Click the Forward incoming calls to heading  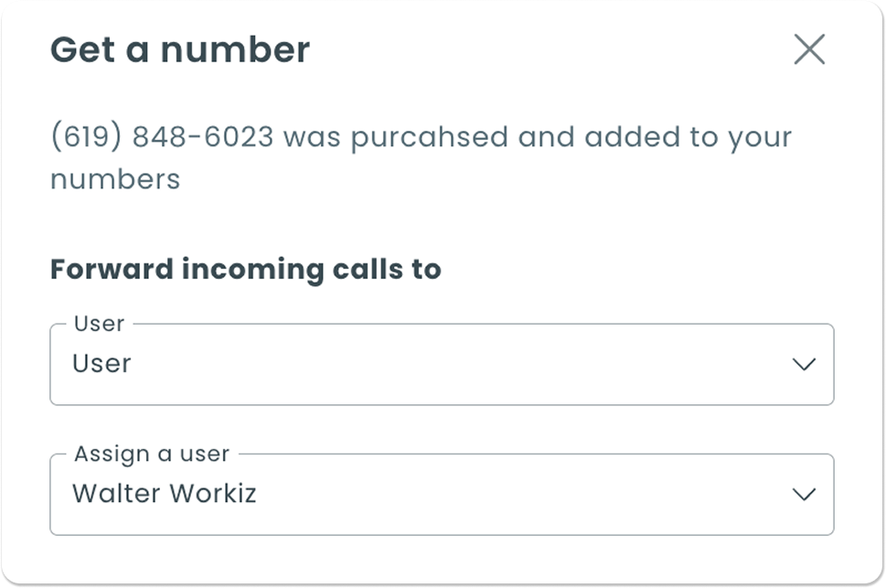tap(245, 270)
